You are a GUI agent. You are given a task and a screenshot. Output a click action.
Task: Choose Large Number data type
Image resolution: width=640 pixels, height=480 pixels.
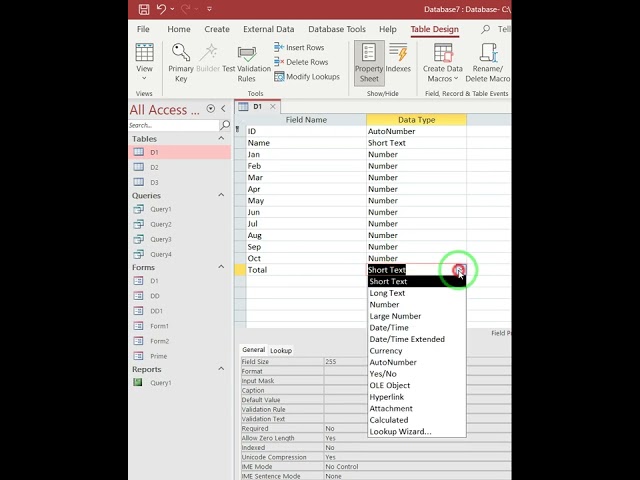pos(417,316)
